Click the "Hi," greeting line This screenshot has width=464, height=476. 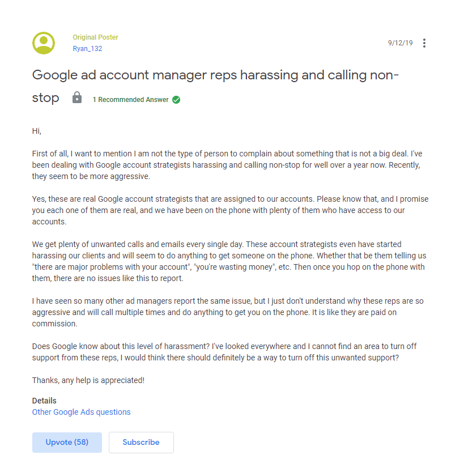tap(37, 131)
